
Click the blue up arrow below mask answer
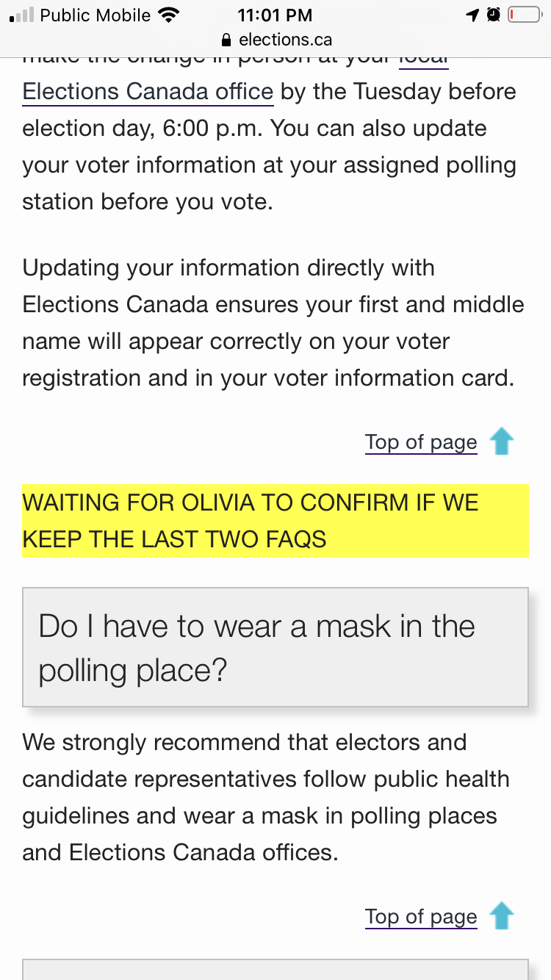502,917
